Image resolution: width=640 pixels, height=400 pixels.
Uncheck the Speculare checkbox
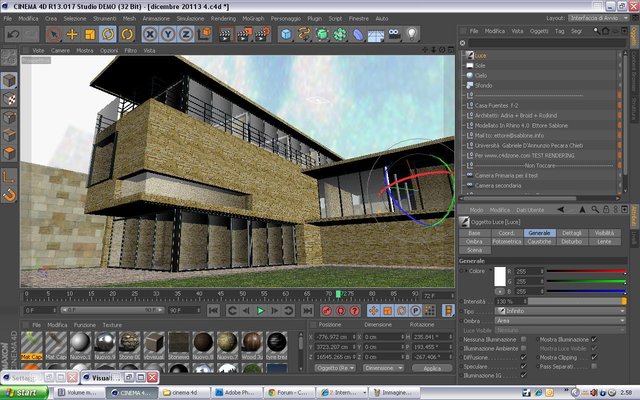point(523,367)
